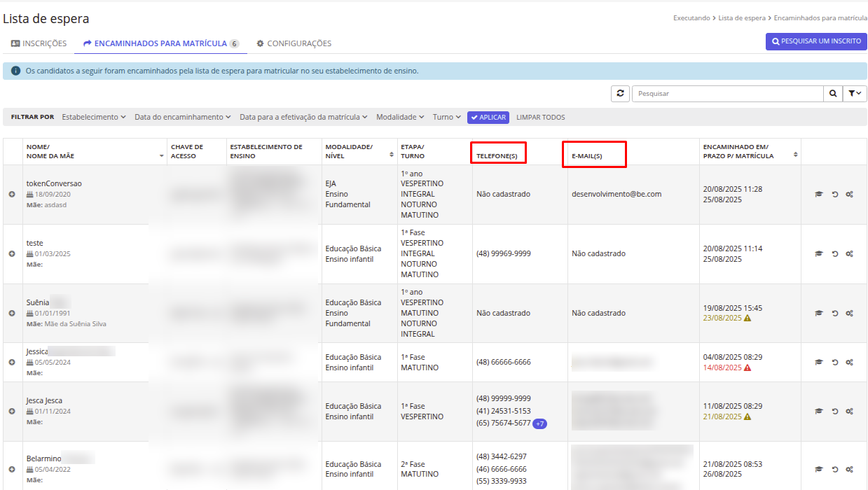
Task: Click the name Jesca Jesca
Action: [44, 400]
